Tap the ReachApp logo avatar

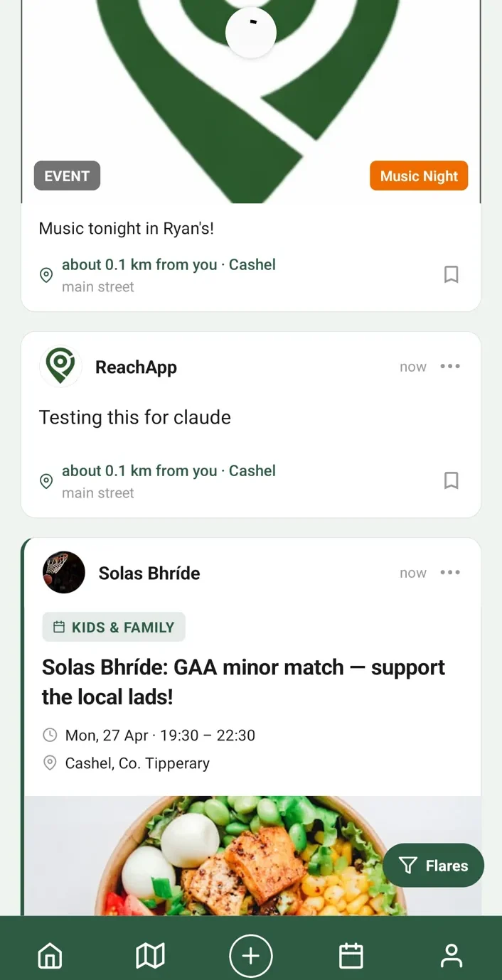60,366
